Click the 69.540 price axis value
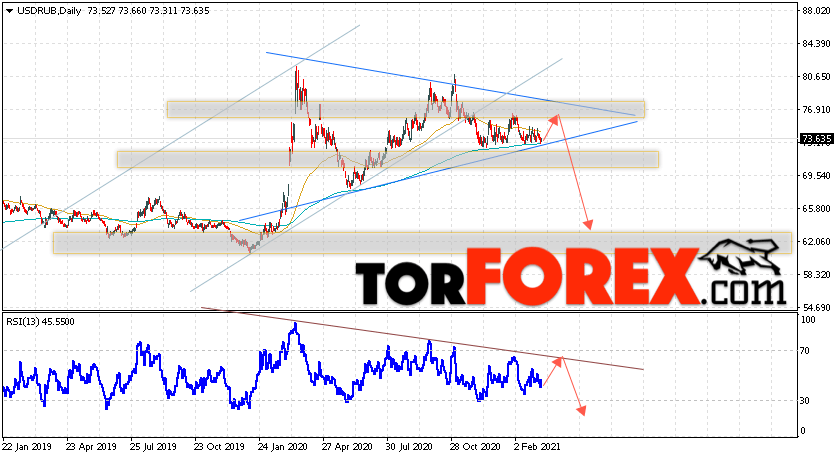Image resolution: width=838 pixels, height=458 pixels. [x=817, y=176]
